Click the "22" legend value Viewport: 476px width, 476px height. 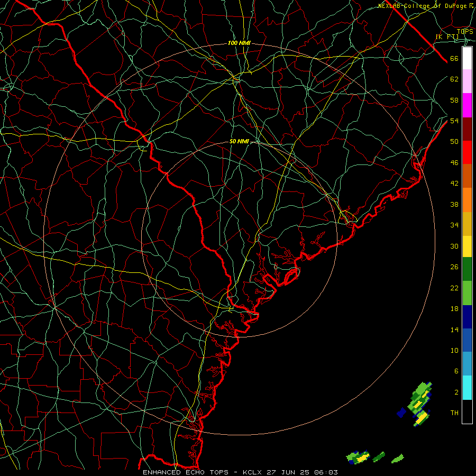pos(454,288)
